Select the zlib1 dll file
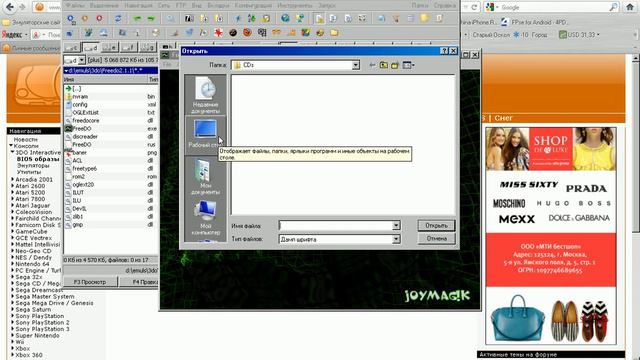This screenshot has height=360, width=640. [x=110, y=217]
